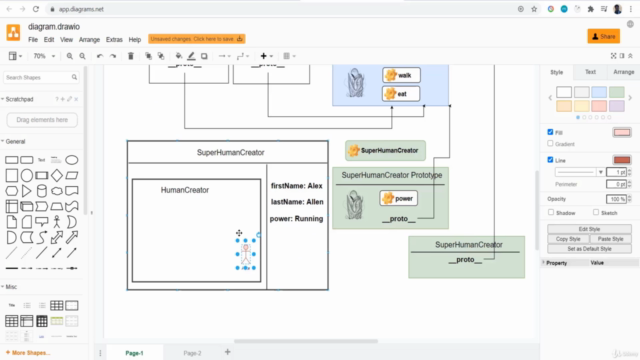Screen dimensions: 640x360
Task: Delete selection with the trash icon
Action: tap(131, 56)
